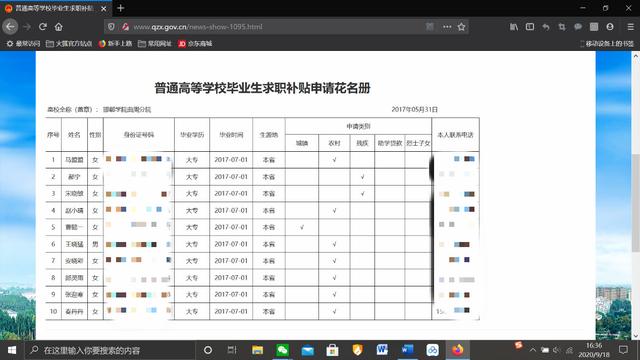Open mobile device bookmarks folder
Screen dimensions: 640x360
[607, 43]
